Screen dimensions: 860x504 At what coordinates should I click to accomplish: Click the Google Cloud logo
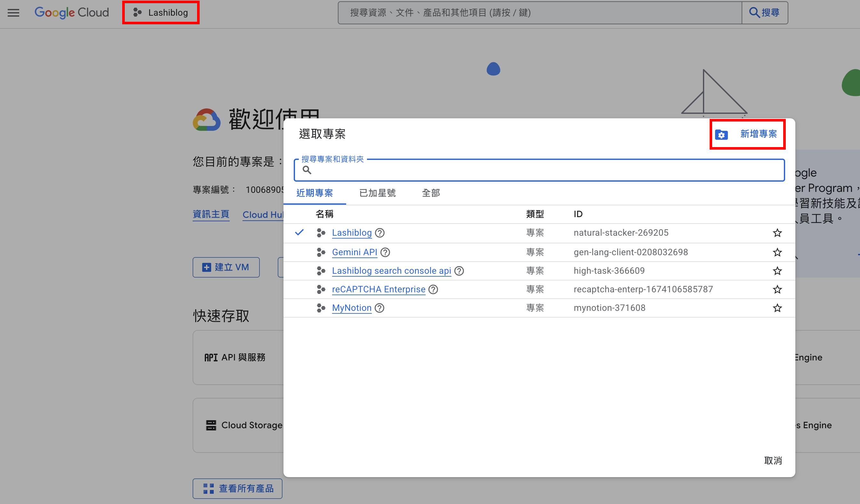point(71,12)
